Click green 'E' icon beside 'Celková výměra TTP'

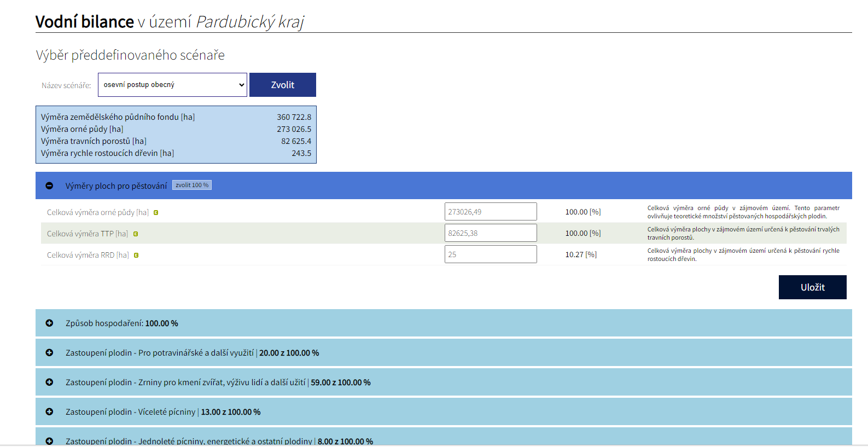click(x=136, y=234)
